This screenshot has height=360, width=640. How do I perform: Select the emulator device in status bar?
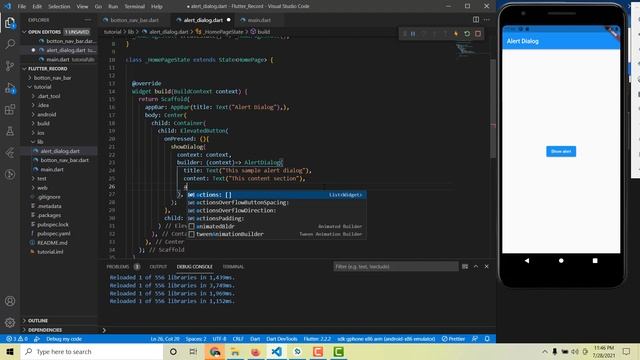tap(386, 339)
